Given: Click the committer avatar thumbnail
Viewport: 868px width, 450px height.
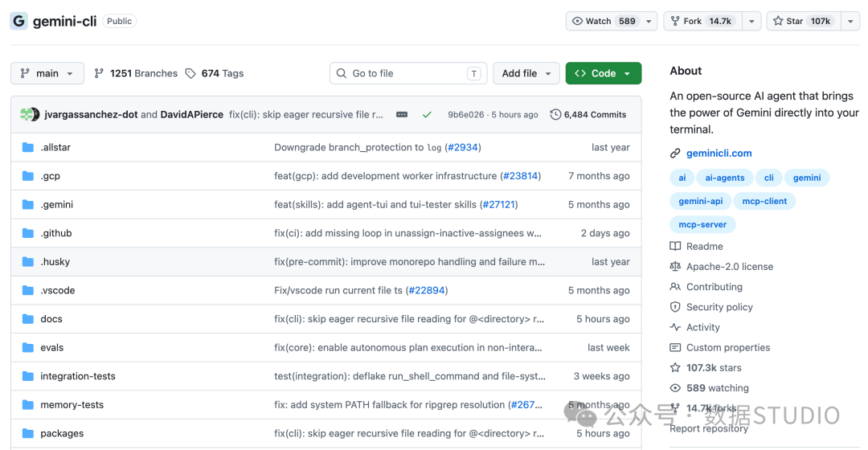Looking at the screenshot, I should [x=30, y=115].
